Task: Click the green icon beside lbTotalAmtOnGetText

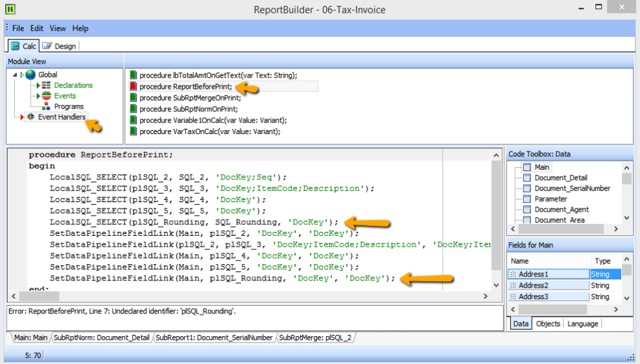Action: click(x=134, y=75)
